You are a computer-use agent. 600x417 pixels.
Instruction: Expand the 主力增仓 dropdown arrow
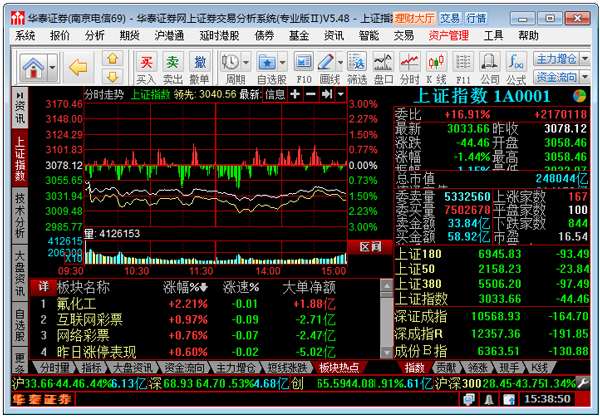[585, 59]
